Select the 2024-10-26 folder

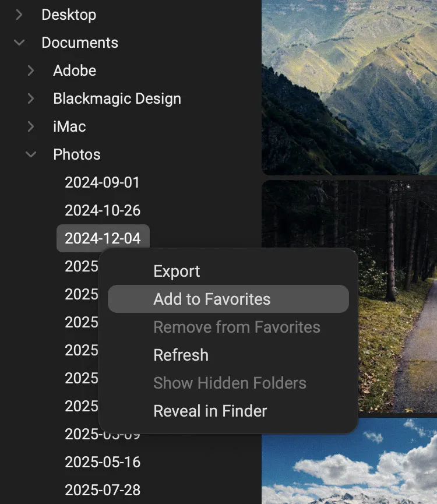tap(103, 210)
